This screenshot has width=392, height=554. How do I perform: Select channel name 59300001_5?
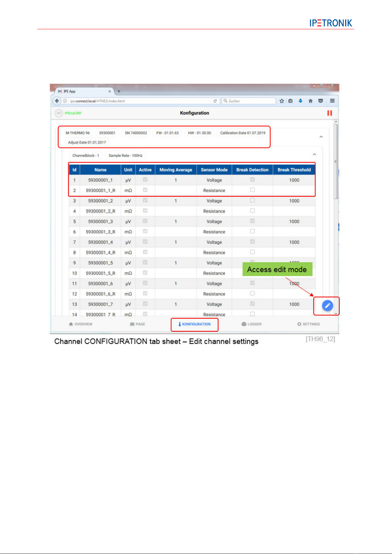click(100, 263)
